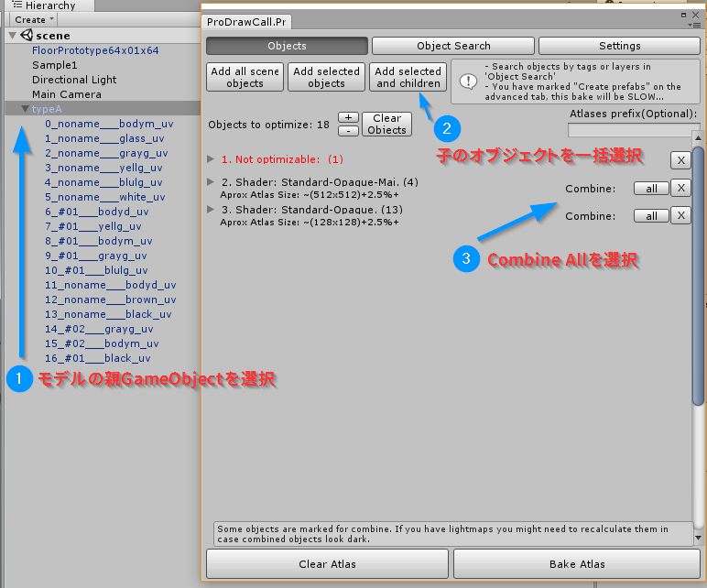This screenshot has width=707, height=588.
Task: Click the Hierarchy panel list icon
Action: tap(17, 5)
